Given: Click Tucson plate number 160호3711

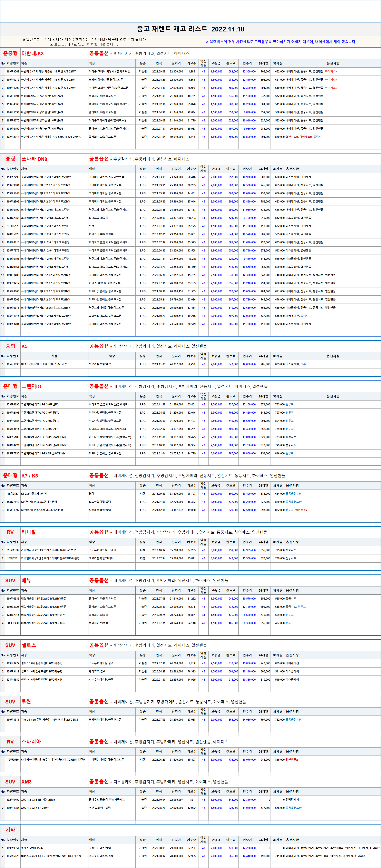Looking at the screenshot, I should (x=13, y=720).
